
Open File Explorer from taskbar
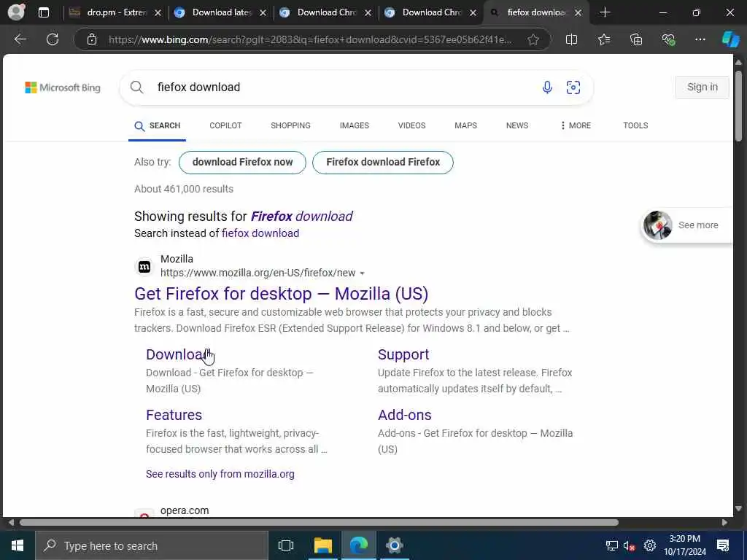323,545
